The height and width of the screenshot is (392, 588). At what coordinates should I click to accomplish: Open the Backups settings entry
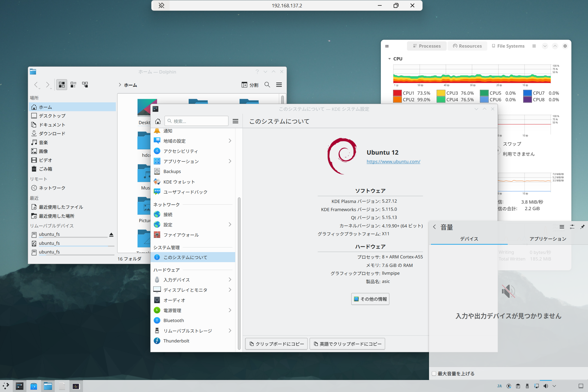pyautogui.click(x=193, y=171)
